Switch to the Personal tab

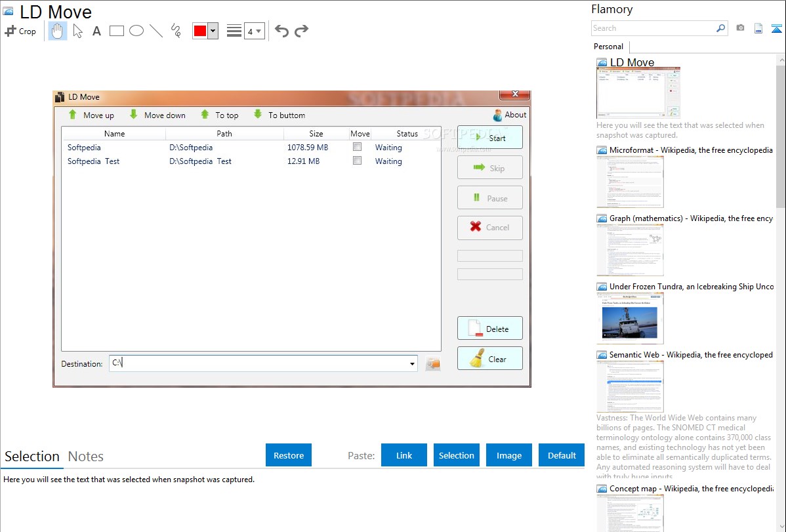click(x=609, y=47)
